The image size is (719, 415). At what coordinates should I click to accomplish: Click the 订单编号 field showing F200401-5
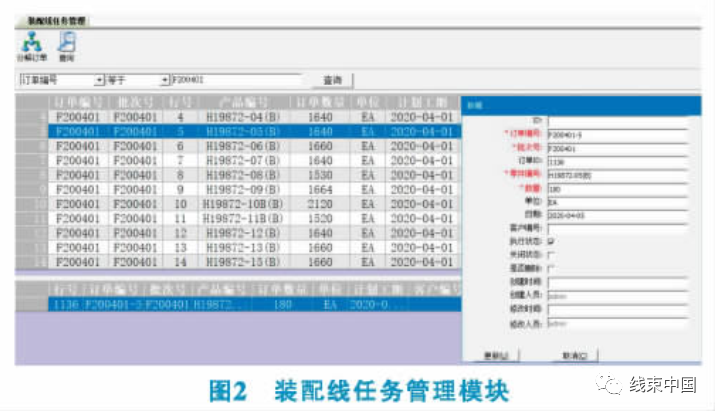[x=618, y=135]
